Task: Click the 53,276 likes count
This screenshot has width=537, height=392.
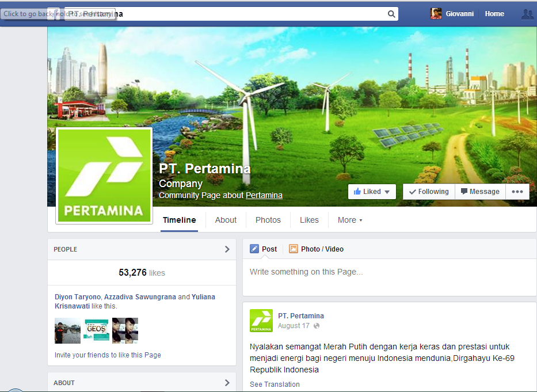Action: click(x=142, y=273)
